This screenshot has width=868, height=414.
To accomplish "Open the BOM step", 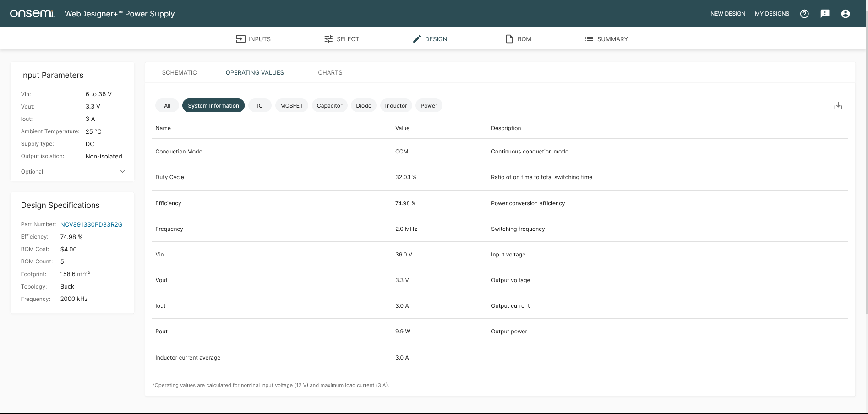I will [x=518, y=39].
